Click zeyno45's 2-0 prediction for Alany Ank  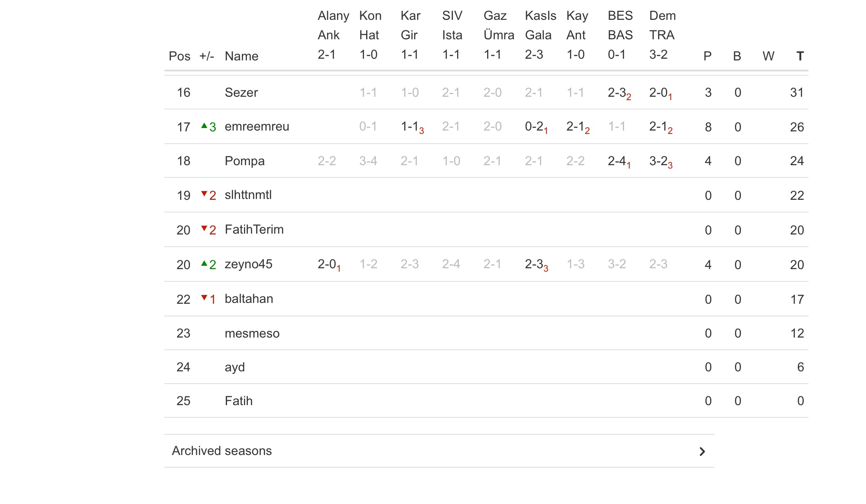(x=329, y=264)
